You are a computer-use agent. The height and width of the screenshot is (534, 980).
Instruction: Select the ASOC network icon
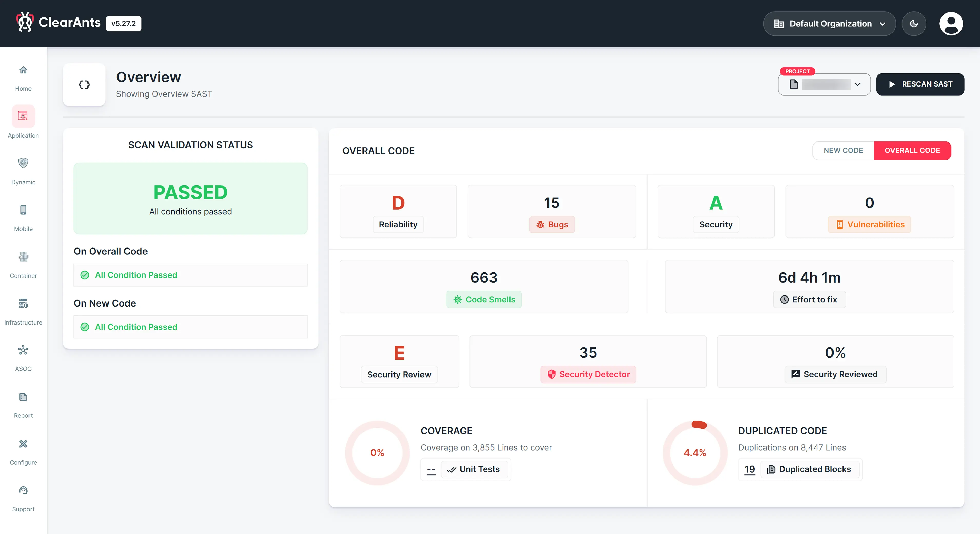pyautogui.click(x=23, y=350)
